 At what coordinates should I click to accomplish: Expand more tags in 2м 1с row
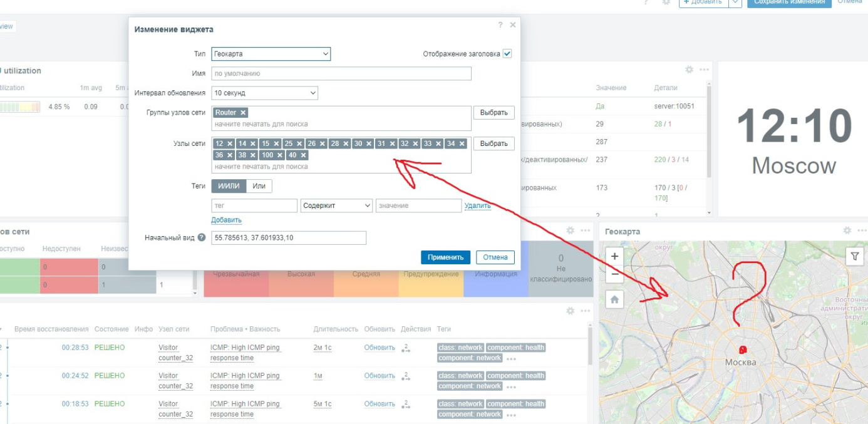(511, 359)
